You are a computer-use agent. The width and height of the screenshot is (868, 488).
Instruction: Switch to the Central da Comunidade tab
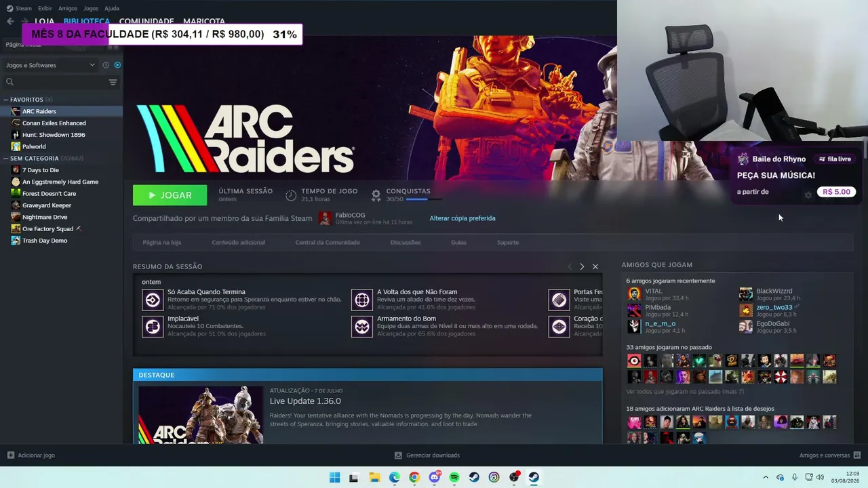coord(328,243)
